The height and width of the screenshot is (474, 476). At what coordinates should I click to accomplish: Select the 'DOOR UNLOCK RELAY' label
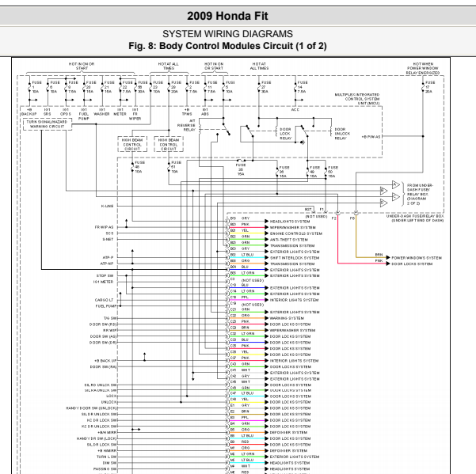coord(342,134)
